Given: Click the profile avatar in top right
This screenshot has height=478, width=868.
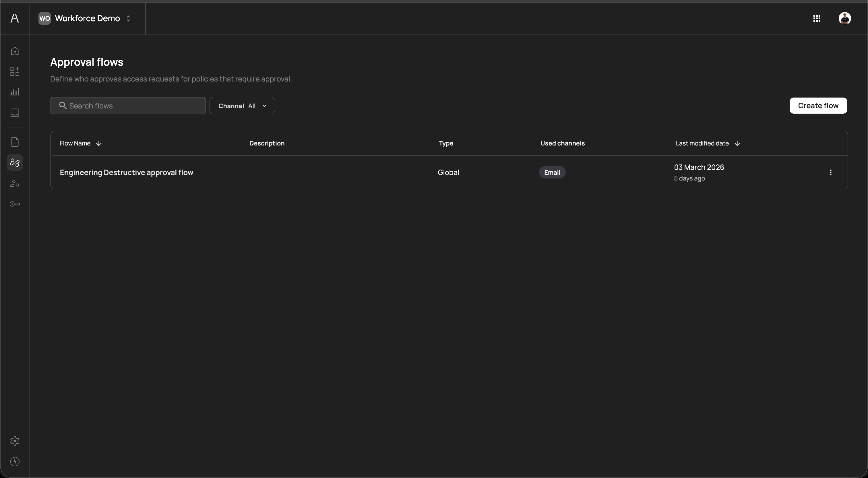Looking at the screenshot, I should point(845,18).
